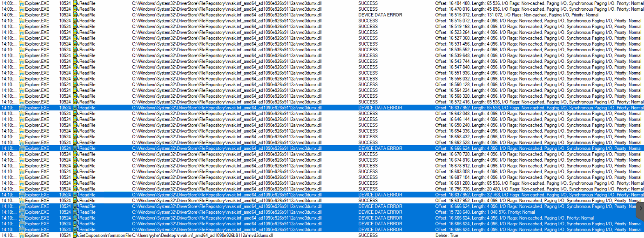Select DEVICE DATA ERROR result with length 131 072
The width and height of the screenshot is (644, 238).
click(x=380, y=15)
